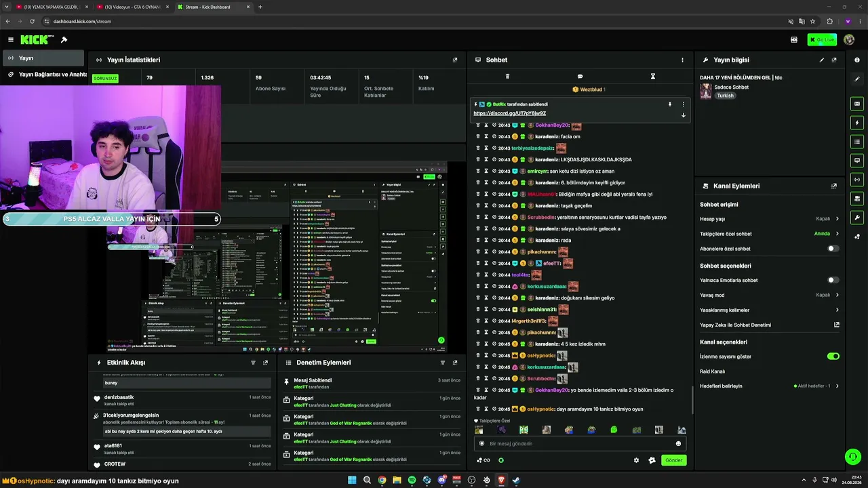Viewport: 868px width, 488px height.
Task: Open Yayın Bağlantısı ve Anahtarı sidebar item
Action: (x=43, y=75)
